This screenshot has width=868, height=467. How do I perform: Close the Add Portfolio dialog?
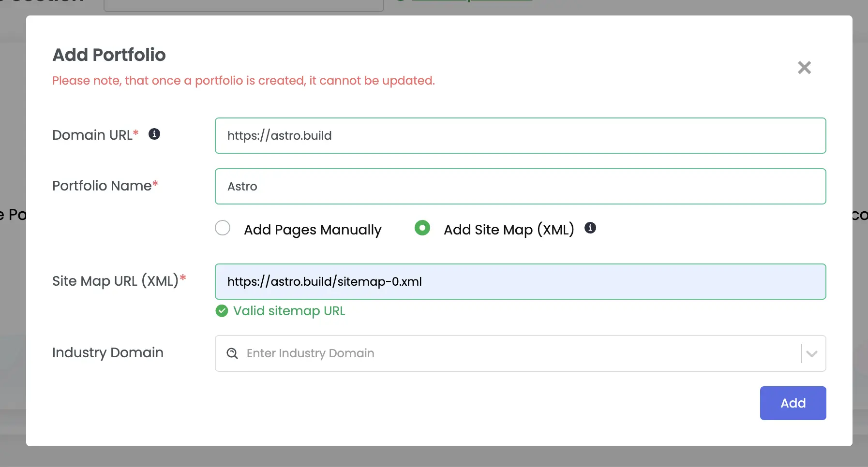click(x=804, y=68)
